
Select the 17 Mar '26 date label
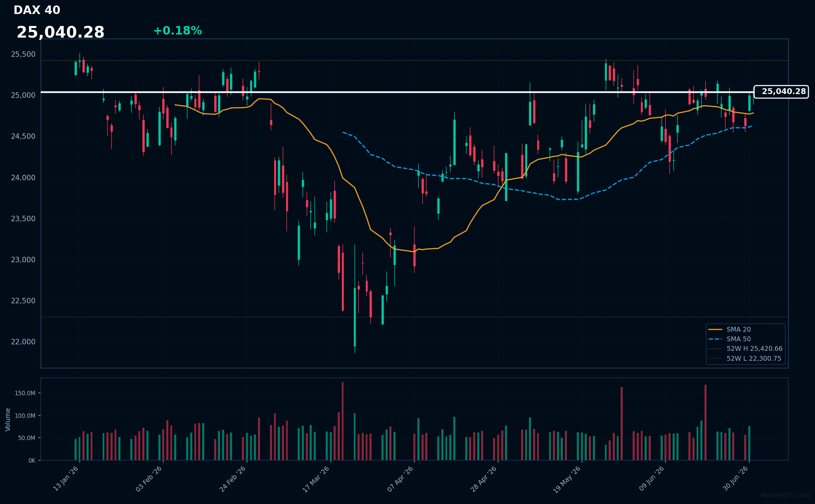(x=316, y=479)
